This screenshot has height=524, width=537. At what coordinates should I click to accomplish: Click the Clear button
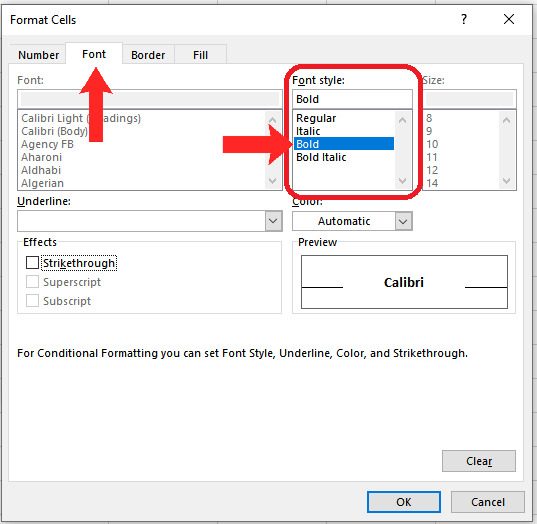click(479, 461)
